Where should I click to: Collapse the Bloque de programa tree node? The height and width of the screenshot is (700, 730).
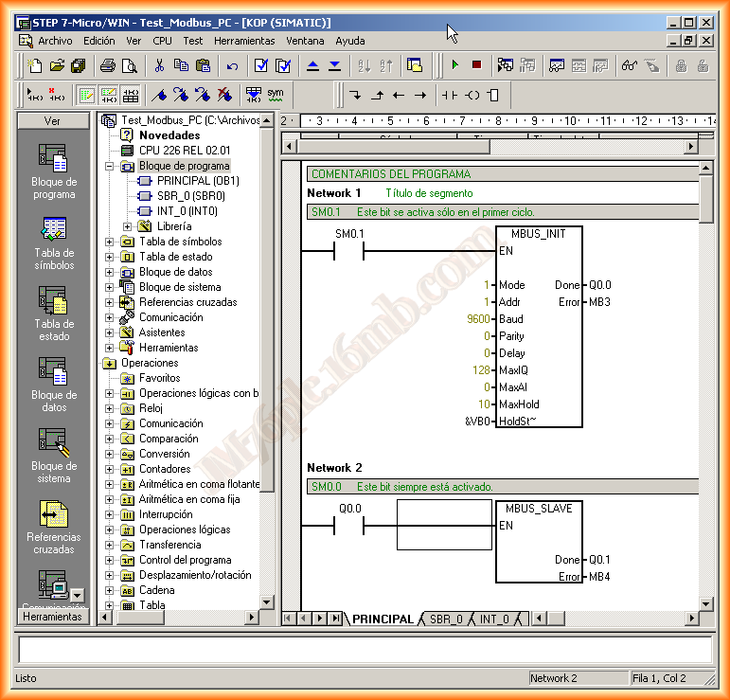(110, 166)
